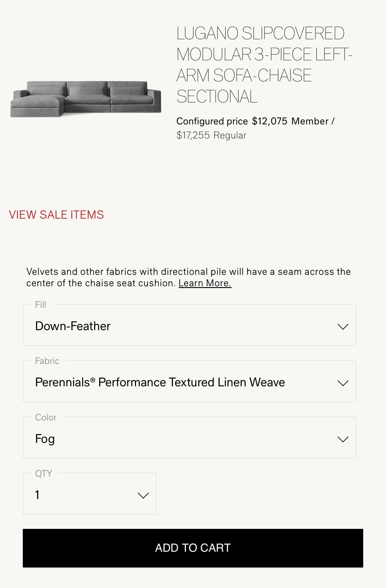This screenshot has width=386, height=588.
Task: Click the Fill field label
Action: [41, 305]
